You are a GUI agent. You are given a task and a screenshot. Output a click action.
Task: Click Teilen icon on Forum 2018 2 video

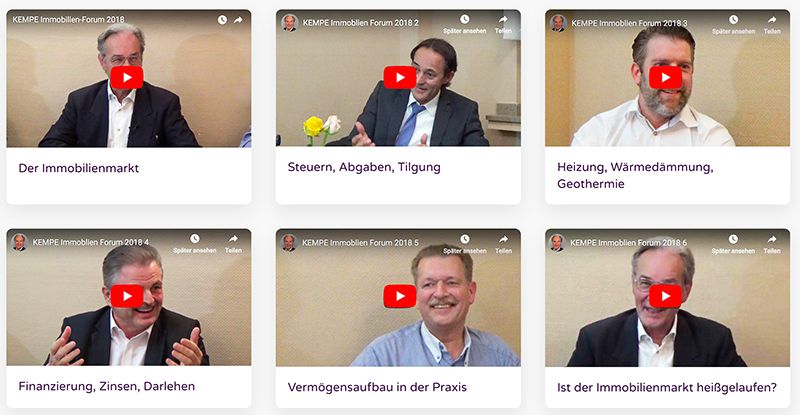coord(503,24)
